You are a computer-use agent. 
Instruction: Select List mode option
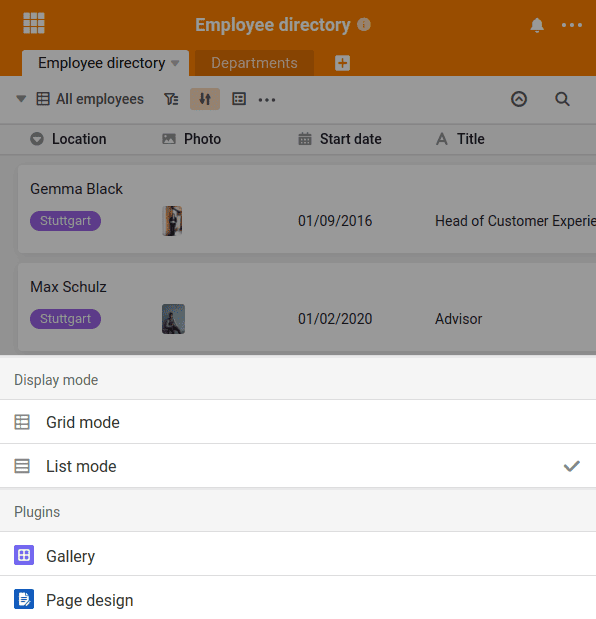298,466
